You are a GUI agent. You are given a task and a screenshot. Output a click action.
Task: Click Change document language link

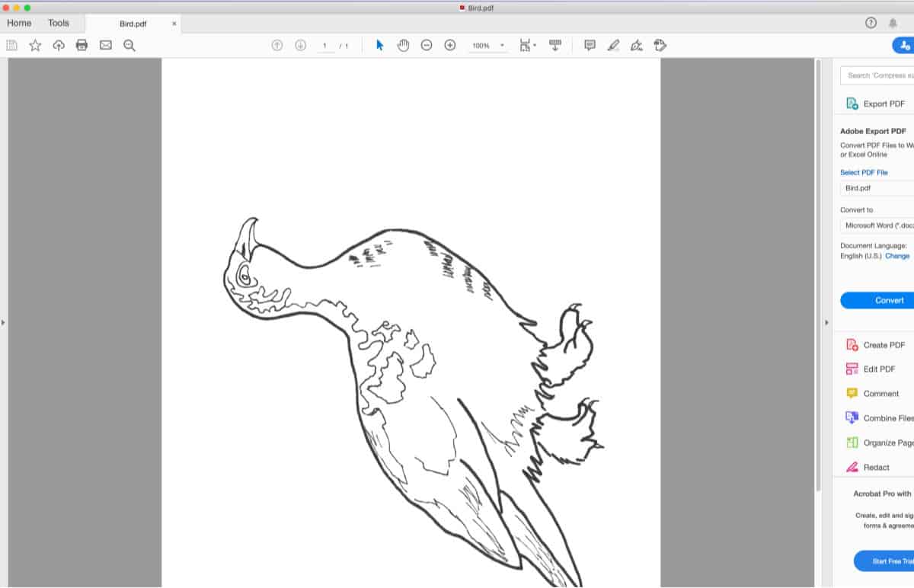point(897,256)
